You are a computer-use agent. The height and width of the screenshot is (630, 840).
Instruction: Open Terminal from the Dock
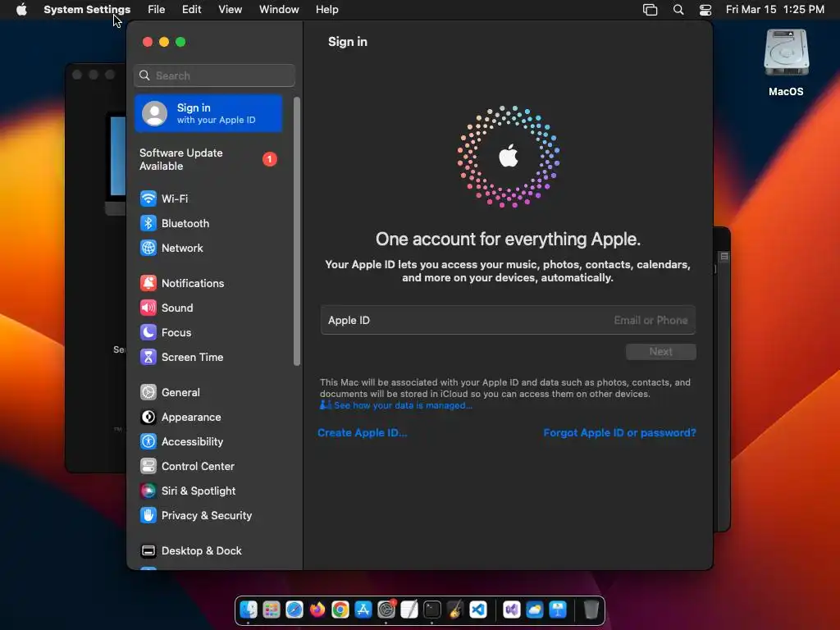[x=432, y=609]
